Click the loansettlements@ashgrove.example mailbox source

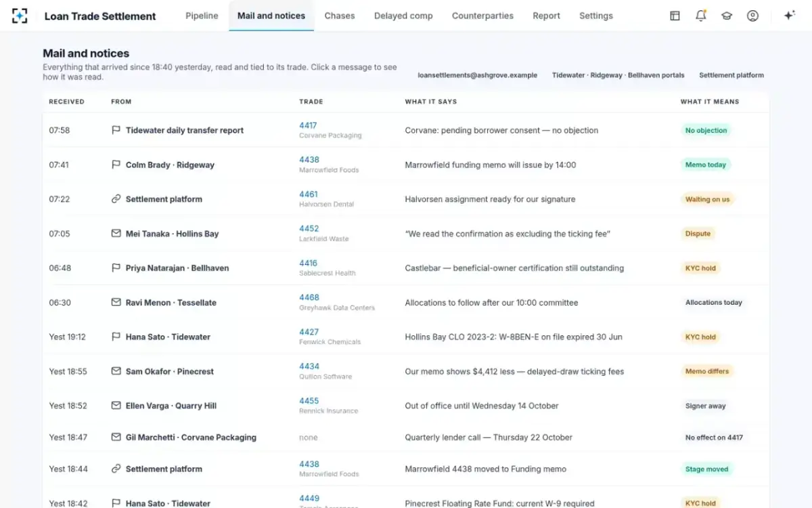click(478, 75)
